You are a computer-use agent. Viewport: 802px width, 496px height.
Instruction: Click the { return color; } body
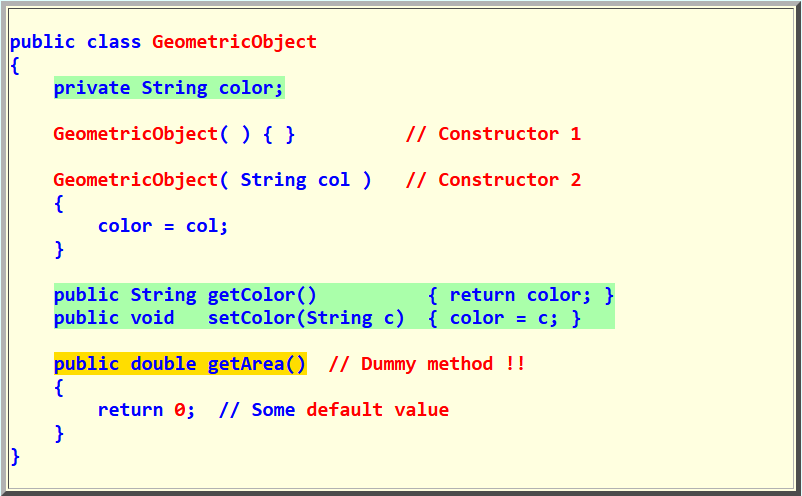pos(520,295)
